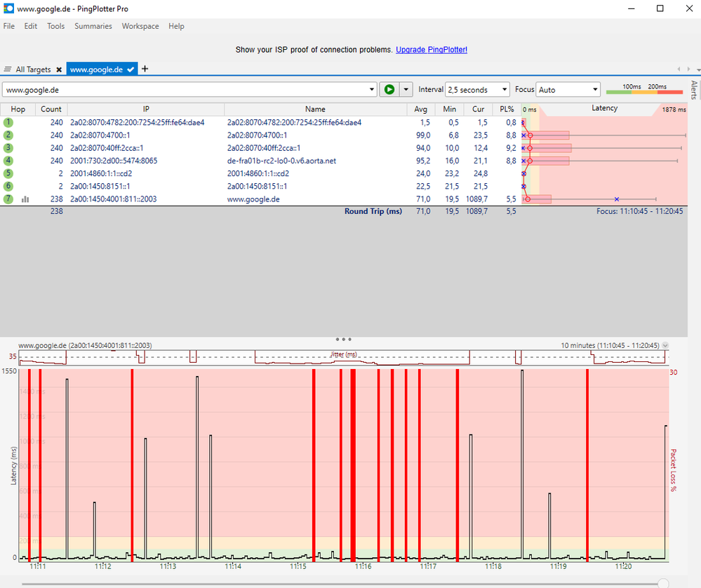Image resolution: width=701 pixels, height=588 pixels.
Task: Select hop name de-fra01b-rc2-lo0-0.v6.aorta.net
Action: [x=281, y=161]
